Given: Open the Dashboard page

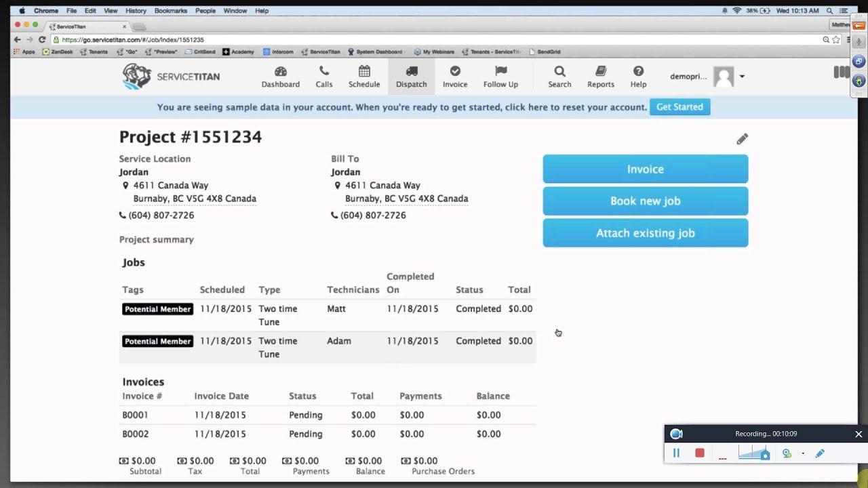Looking at the screenshot, I should coord(281,77).
